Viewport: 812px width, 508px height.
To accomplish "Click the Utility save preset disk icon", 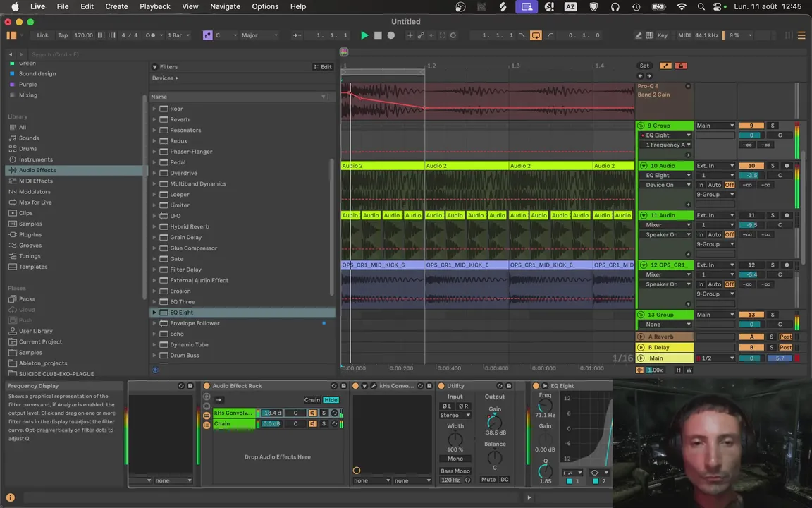I will pyautogui.click(x=508, y=386).
